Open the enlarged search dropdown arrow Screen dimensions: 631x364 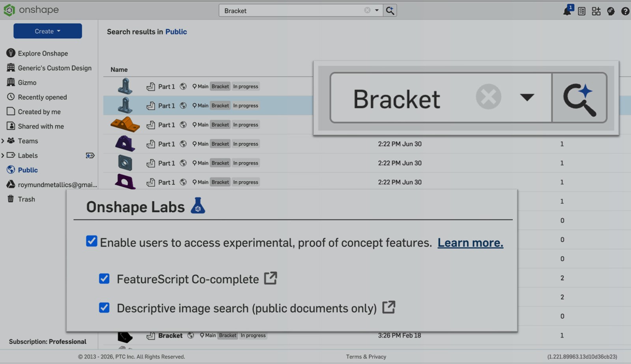click(527, 97)
